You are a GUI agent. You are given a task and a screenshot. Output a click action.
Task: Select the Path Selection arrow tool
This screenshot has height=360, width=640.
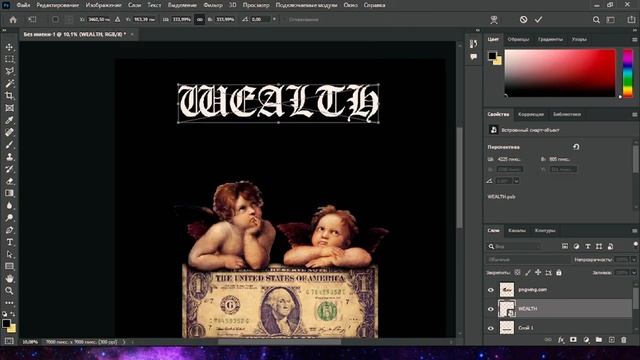point(9,254)
